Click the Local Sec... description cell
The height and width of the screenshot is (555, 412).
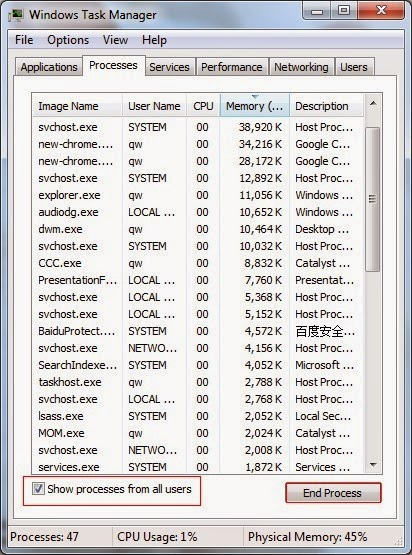(323, 416)
